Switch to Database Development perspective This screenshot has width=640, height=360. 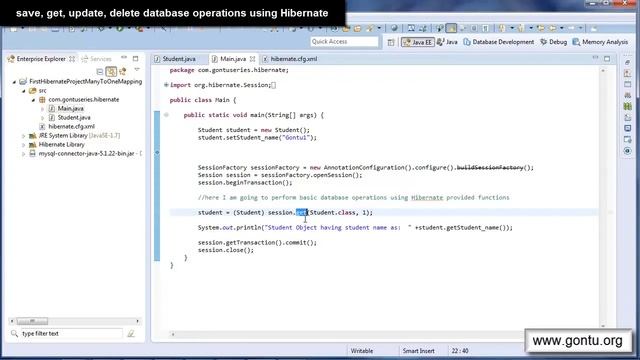(499, 42)
